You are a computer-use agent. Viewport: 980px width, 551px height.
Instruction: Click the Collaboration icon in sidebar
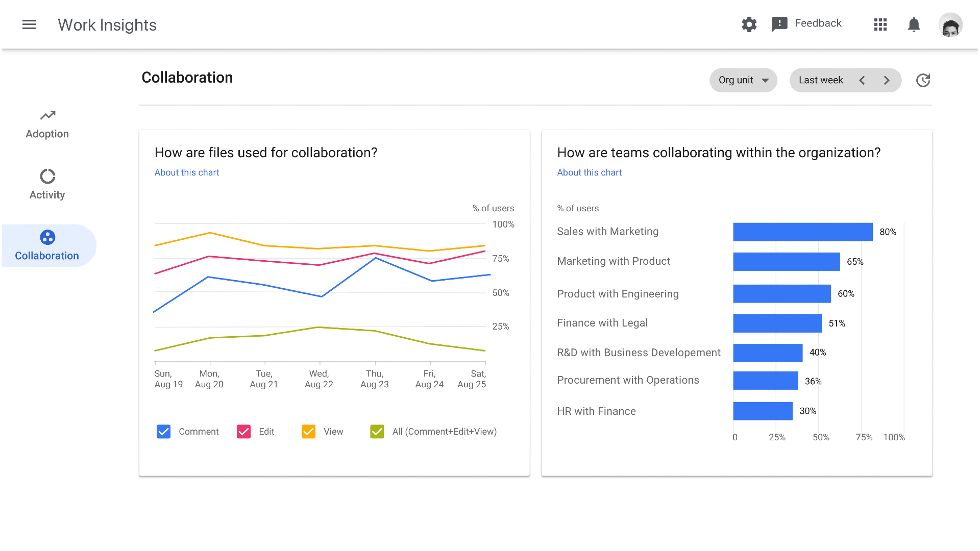coord(47,237)
